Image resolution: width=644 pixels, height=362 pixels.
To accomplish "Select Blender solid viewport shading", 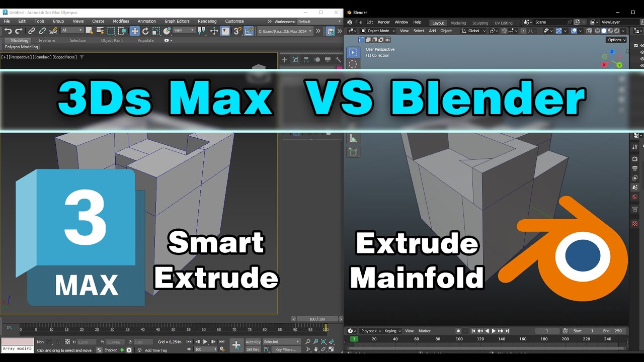I will 604,31.
